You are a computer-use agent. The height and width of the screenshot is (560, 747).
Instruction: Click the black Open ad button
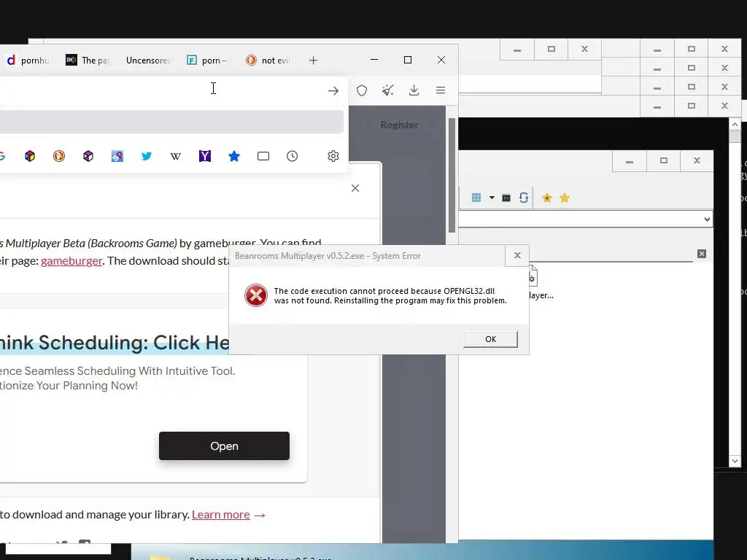(x=224, y=446)
